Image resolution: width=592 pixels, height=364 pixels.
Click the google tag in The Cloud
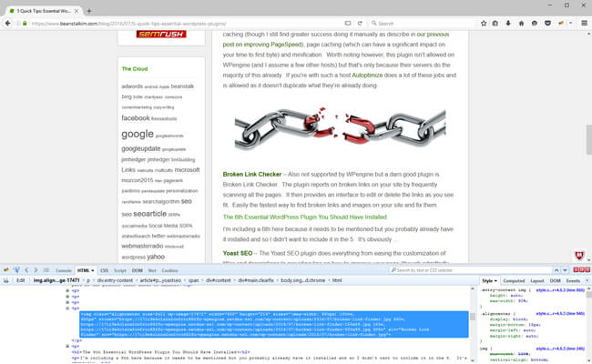tap(138, 135)
